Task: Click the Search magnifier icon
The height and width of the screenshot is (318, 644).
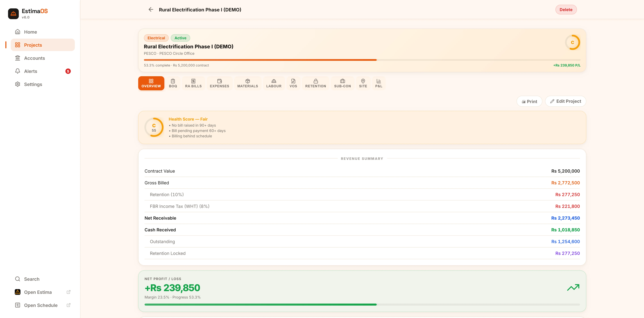Action: [18, 279]
